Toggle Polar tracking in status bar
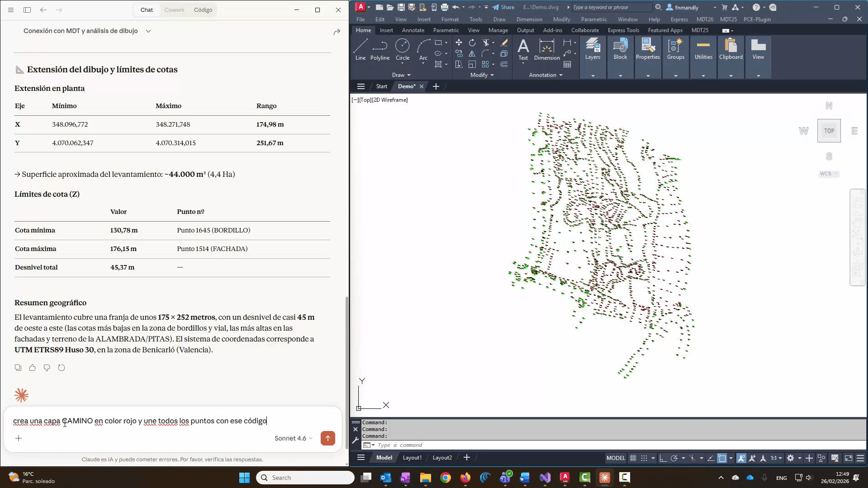Image resolution: width=868 pixels, height=488 pixels. [x=674, y=458]
